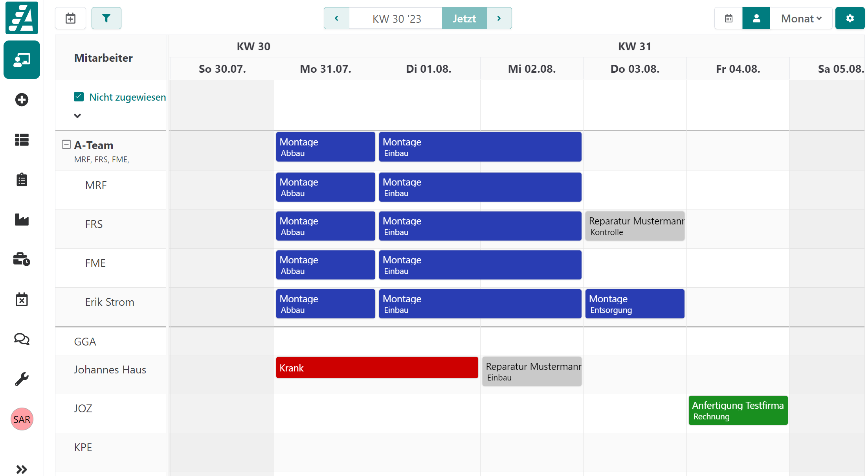
Task: Click the plus circle sidebar icon
Action: tap(22, 100)
